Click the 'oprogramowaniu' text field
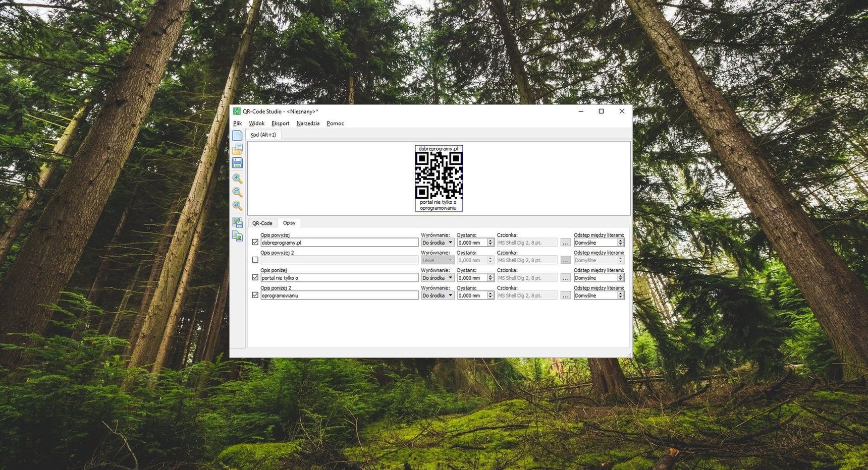 click(339, 296)
